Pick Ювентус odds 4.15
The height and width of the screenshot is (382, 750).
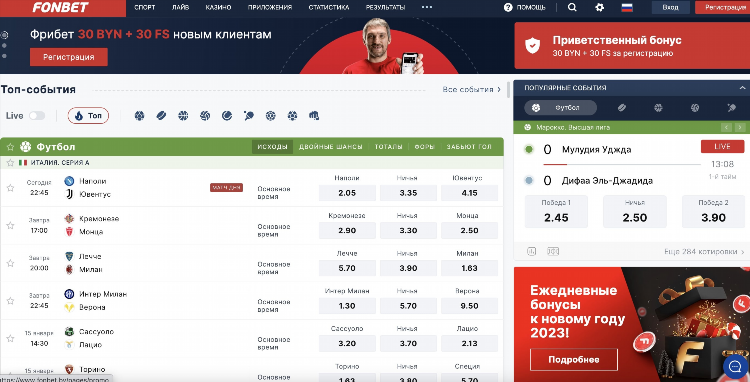469,193
